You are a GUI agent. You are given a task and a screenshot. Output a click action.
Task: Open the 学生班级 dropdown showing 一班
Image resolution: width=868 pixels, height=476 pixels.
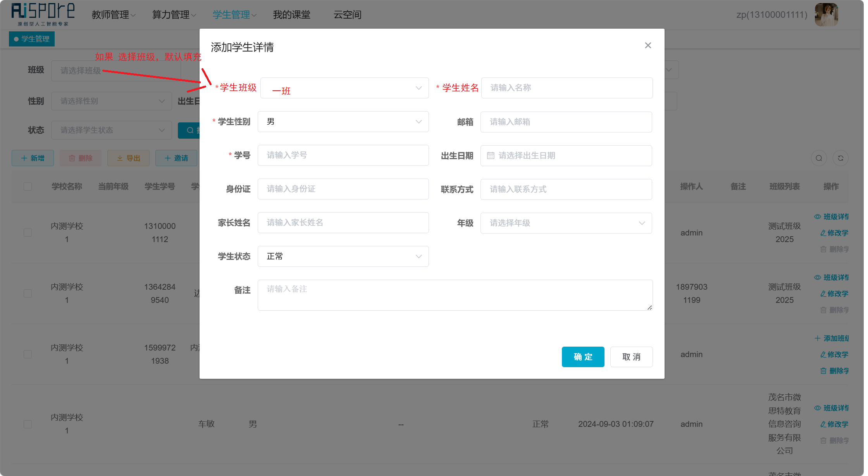(344, 88)
